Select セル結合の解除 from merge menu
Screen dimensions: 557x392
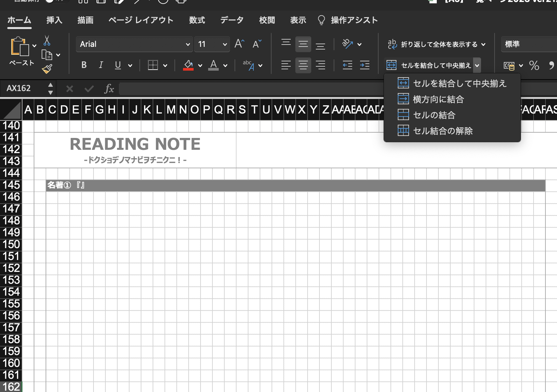[x=443, y=131]
